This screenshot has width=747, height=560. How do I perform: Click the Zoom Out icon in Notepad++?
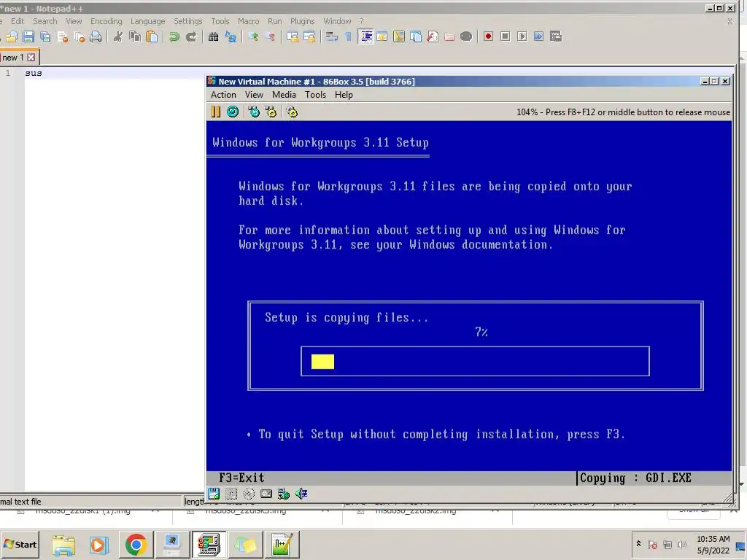[x=270, y=36]
